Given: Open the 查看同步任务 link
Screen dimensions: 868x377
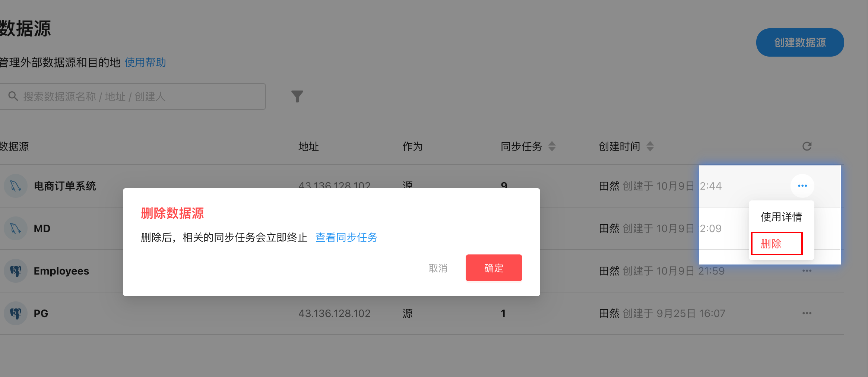Looking at the screenshot, I should 346,237.
